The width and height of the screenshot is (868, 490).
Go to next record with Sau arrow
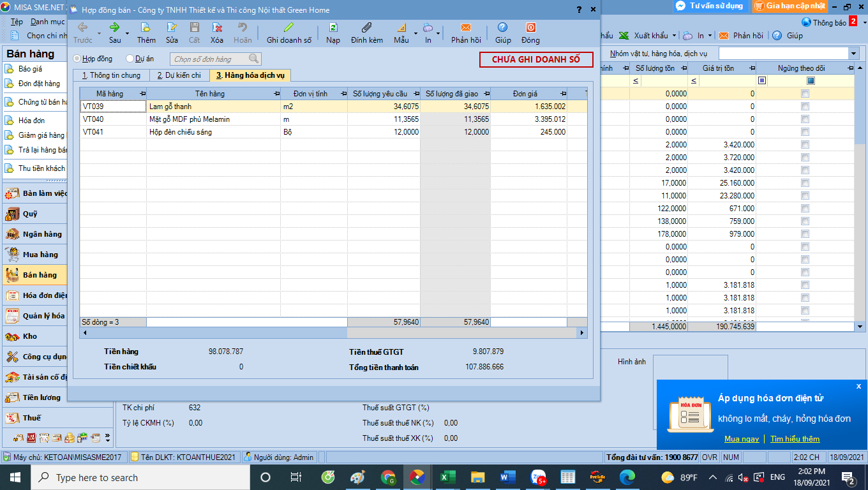115,28
